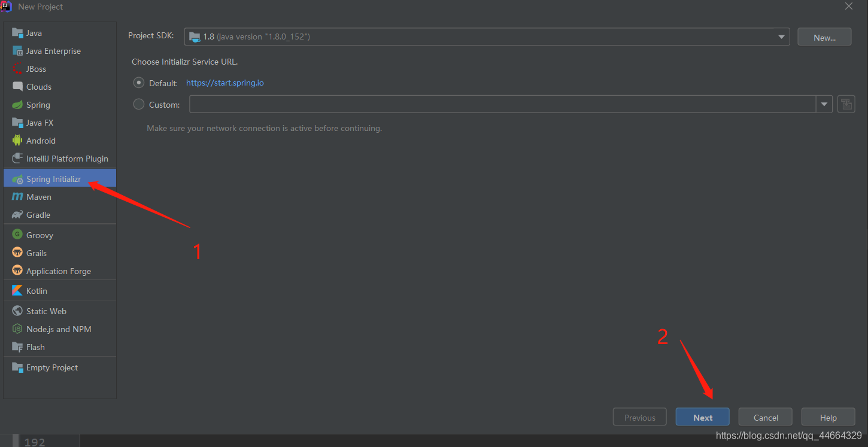This screenshot has width=868, height=447.
Task: Click the Application Forge icon
Action: pyautogui.click(x=17, y=270)
